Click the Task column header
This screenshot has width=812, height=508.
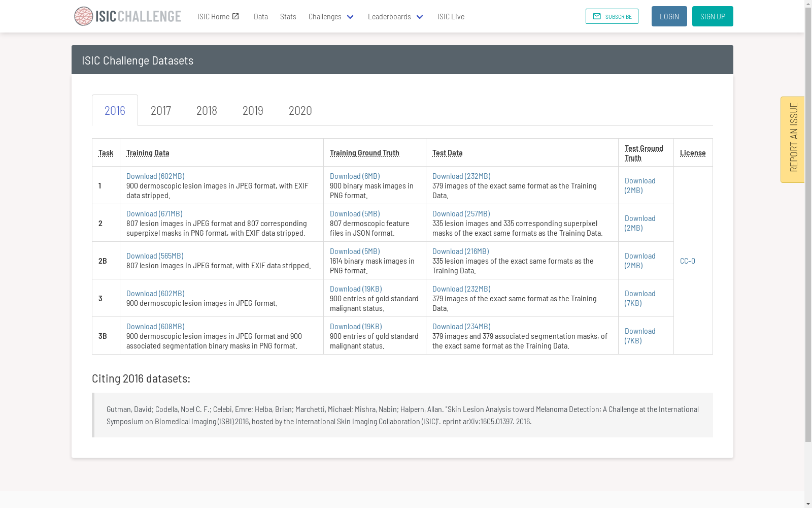(x=106, y=152)
